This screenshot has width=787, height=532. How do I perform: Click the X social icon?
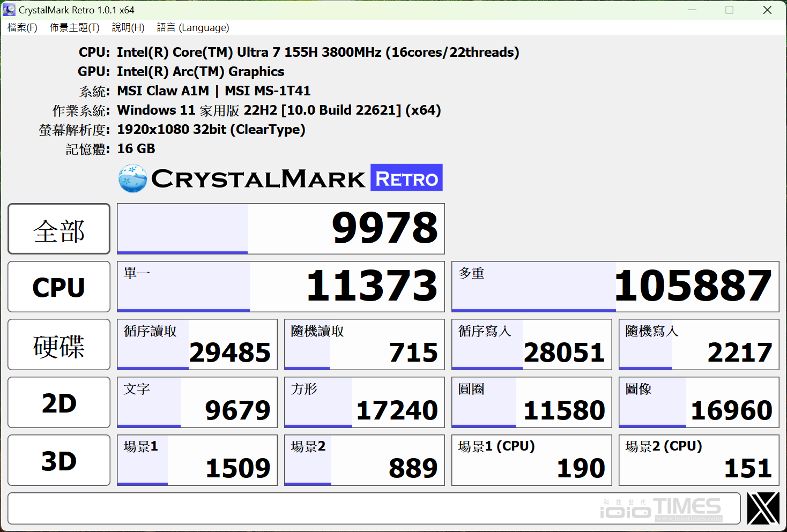point(763,508)
